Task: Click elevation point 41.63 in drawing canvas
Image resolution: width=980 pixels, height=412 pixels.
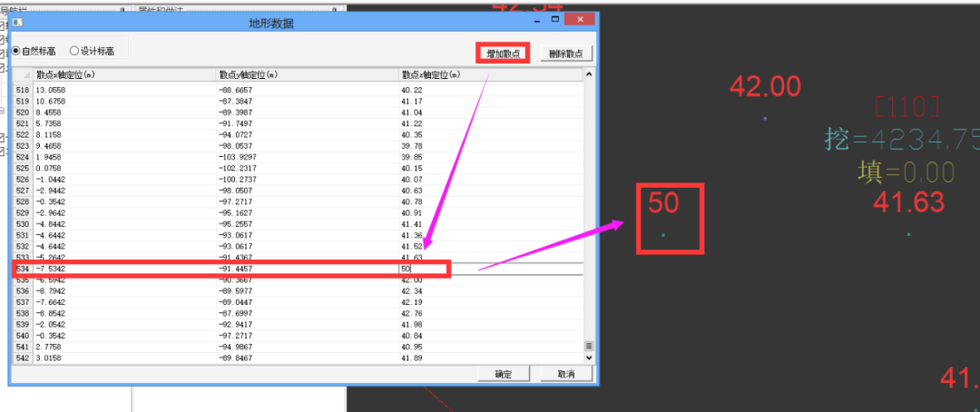Action: coord(908,202)
